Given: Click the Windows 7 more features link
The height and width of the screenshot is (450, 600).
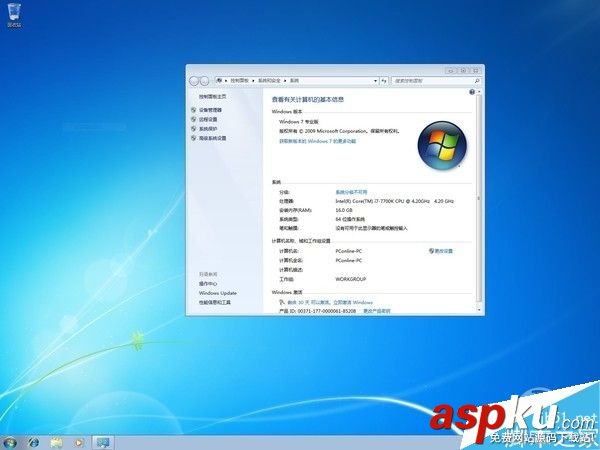Looking at the screenshot, I should [318, 141].
